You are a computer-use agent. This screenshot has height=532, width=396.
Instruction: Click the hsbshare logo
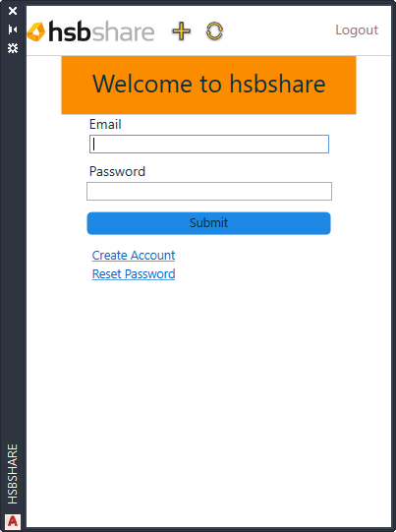(x=90, y=31)
